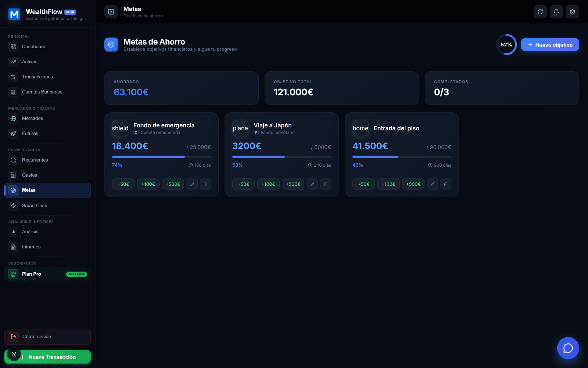Delete the Fondo de emergencia goal
Image resolution: width=588 pixels, height=368 pixels.
point(205,184)
